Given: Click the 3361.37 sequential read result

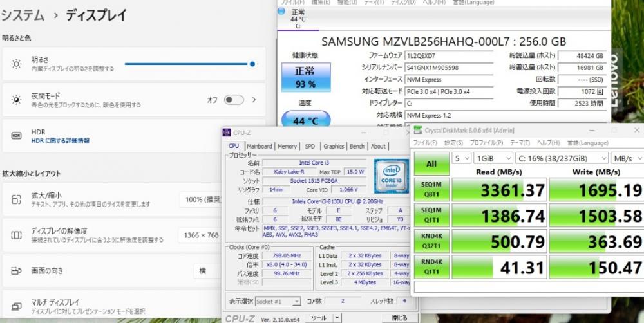Looking at the screenshot, I should (x=500, y=190).
